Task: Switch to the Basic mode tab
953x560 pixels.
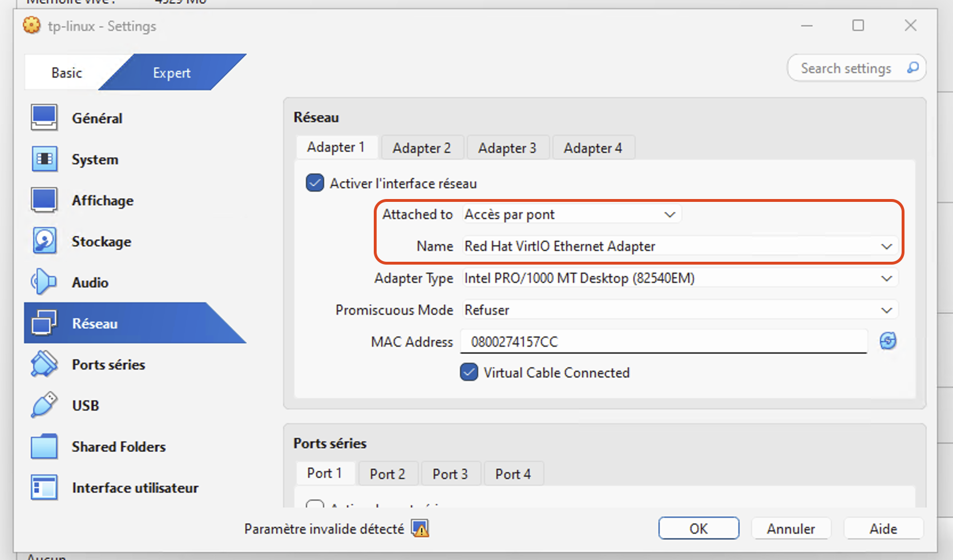Action: 67,73
